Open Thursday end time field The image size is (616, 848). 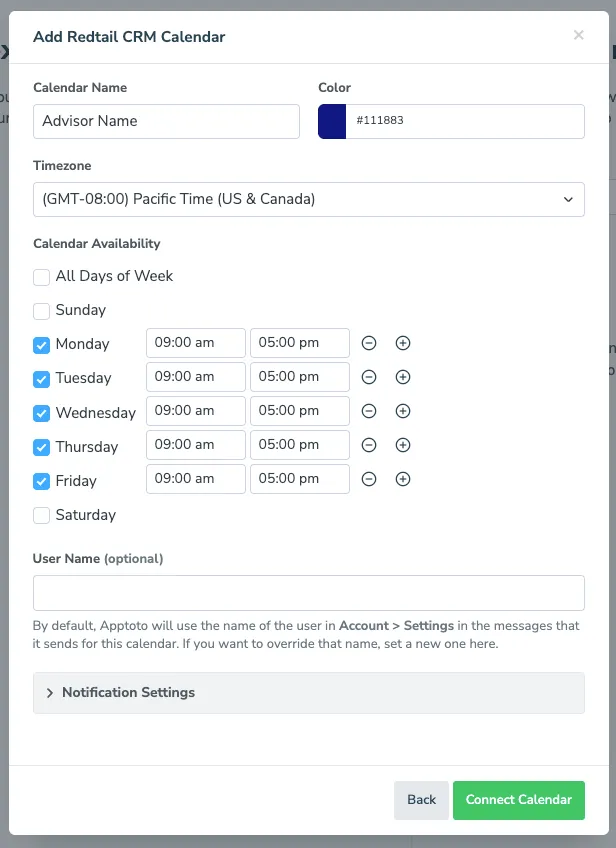tap(300, 445)
